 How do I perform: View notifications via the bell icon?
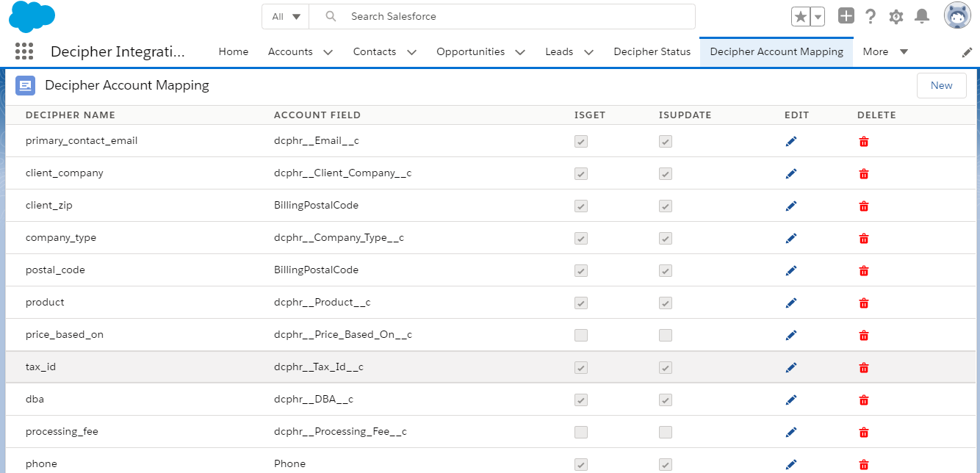click(x=922, y=15)
